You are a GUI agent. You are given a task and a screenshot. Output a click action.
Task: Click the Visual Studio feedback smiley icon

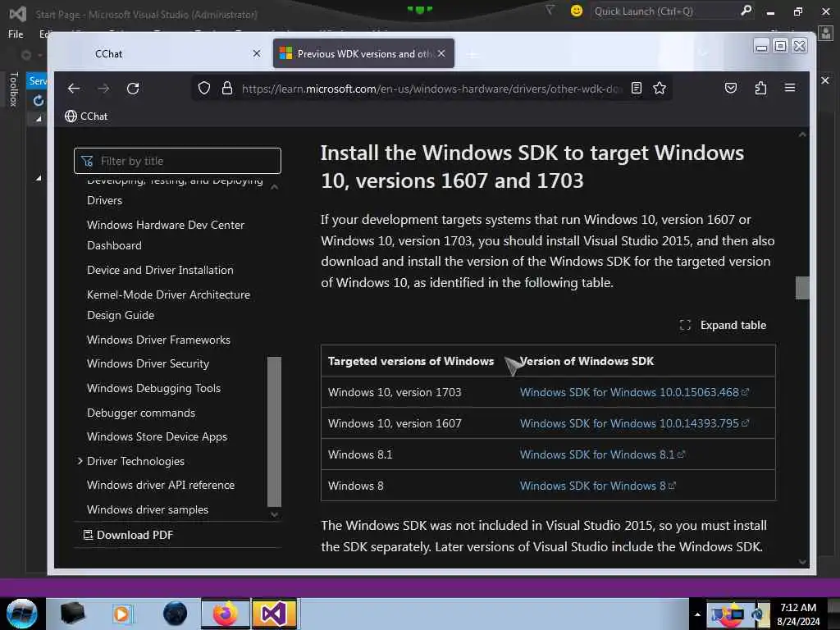point(577,11)
